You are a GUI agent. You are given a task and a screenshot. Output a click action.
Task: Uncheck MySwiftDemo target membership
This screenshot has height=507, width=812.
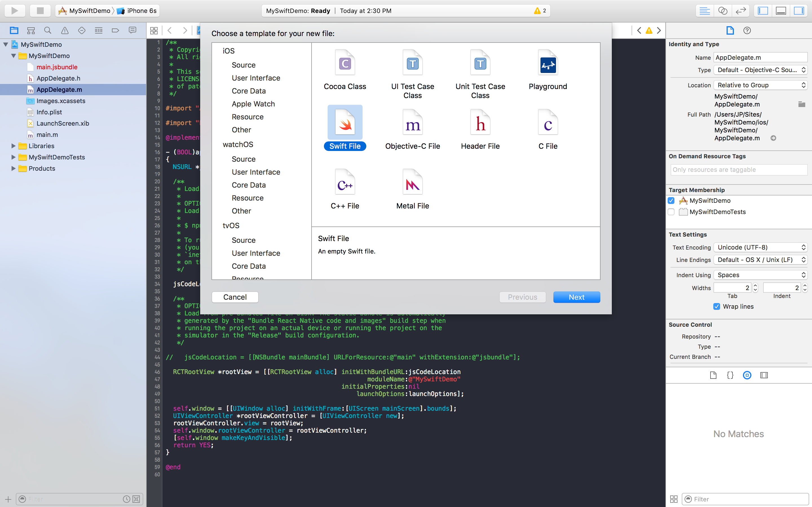click(671, 201)
